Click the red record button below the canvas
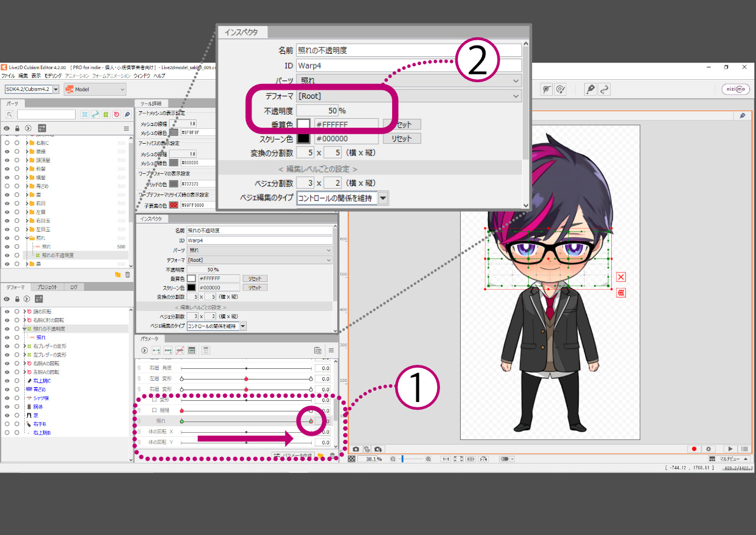 tap(695, 449)
